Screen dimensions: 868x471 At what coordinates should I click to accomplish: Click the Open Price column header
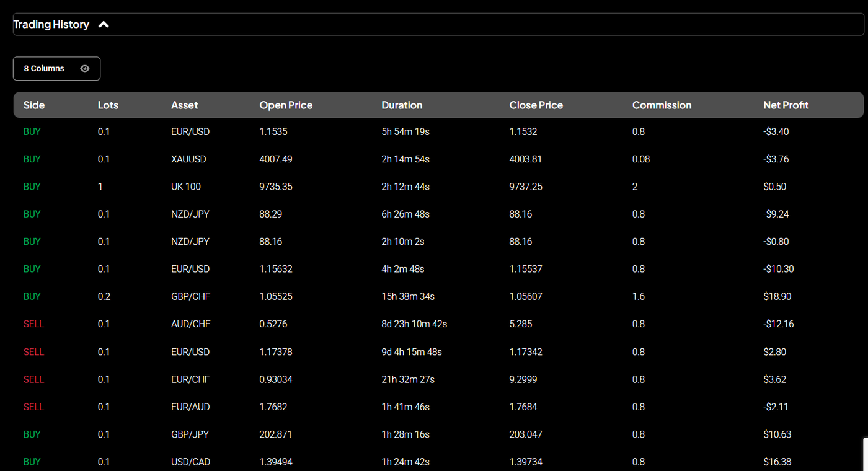[x=286, y=105]
